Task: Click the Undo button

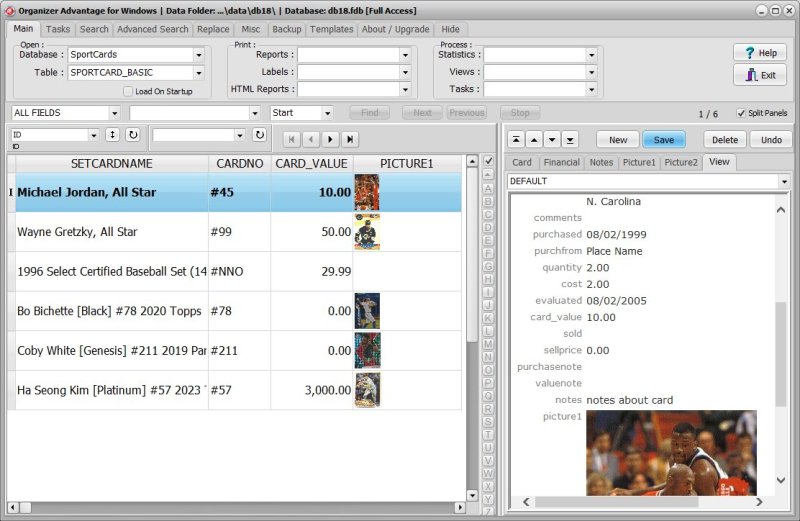Action: pos(771,140)
